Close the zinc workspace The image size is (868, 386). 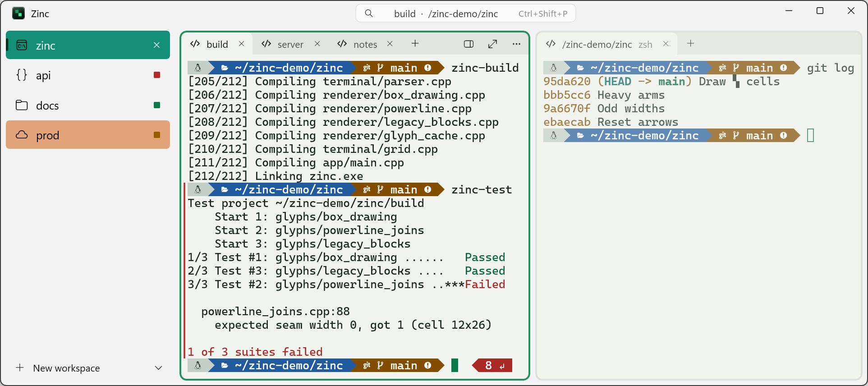(x=157, y=45)
